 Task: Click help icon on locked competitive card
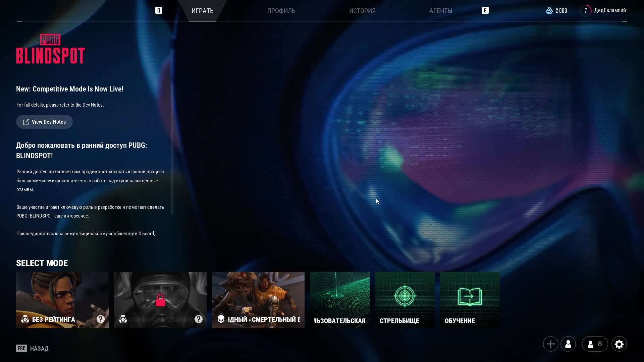199,319
